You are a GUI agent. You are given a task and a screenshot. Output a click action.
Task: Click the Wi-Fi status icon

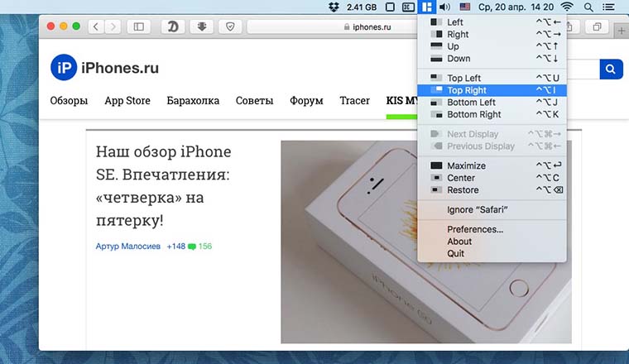pos(567,7)
